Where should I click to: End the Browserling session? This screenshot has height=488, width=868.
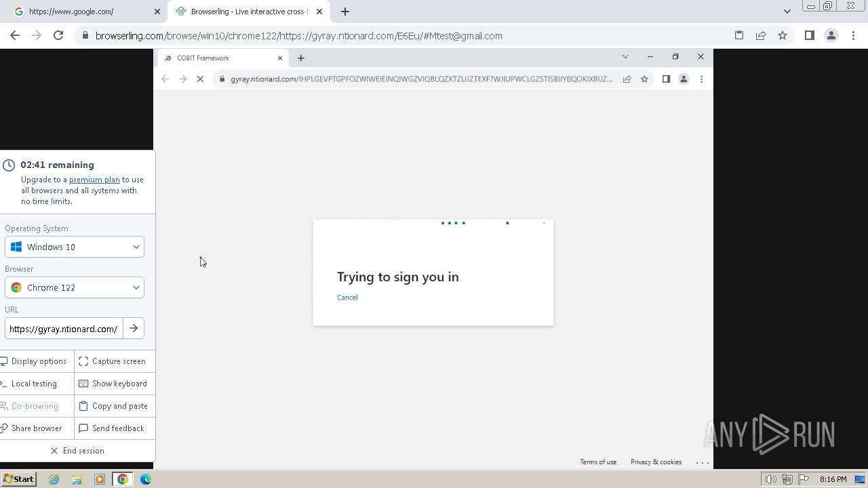(77, 451)
